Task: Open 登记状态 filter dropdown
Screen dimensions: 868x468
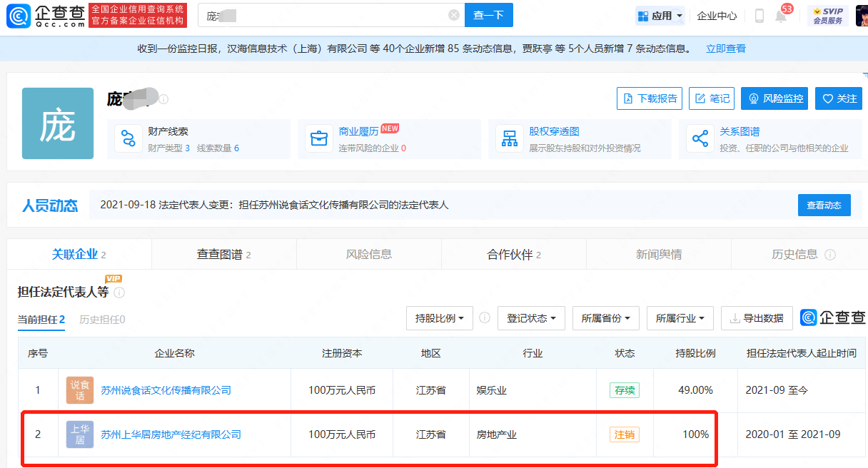Action: tap(532, 318)
